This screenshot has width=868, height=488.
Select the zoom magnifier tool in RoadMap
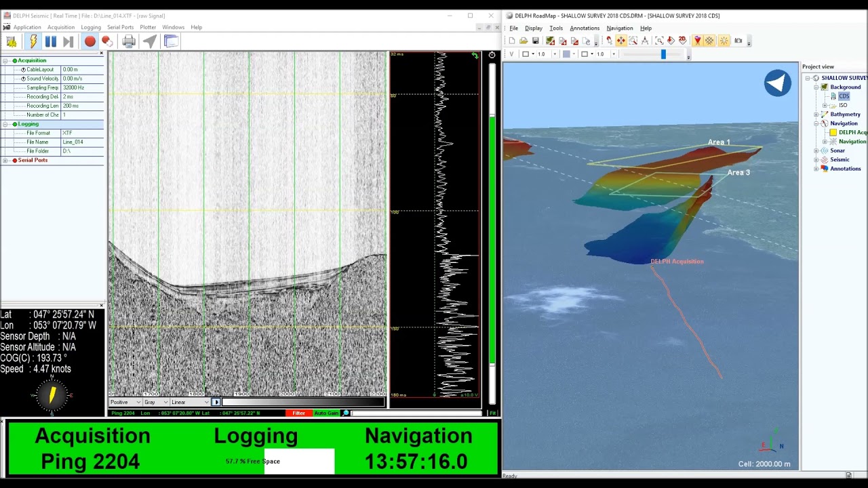[x=633, y=41]
